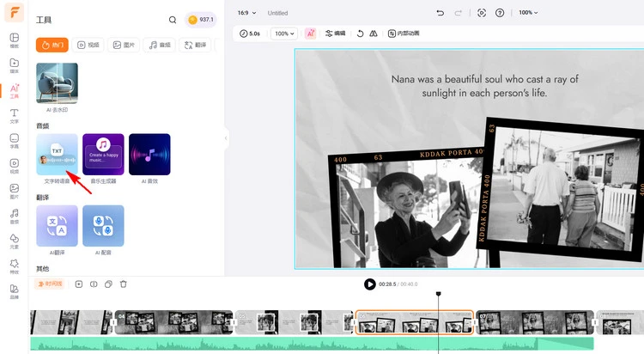Click the Edit (编辑) button in the toolbar
The image size is (644, 354).
click(x=335, y=34)
